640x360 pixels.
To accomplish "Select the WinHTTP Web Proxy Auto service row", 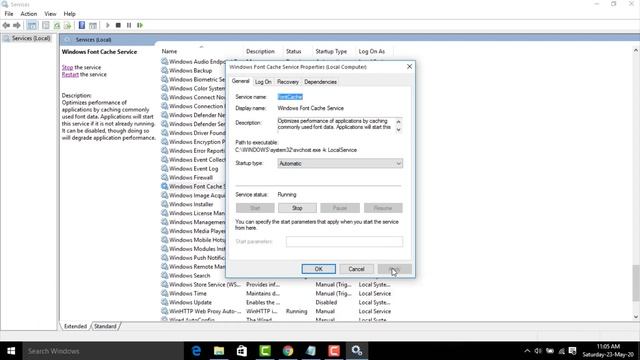I will click(276, 311).
